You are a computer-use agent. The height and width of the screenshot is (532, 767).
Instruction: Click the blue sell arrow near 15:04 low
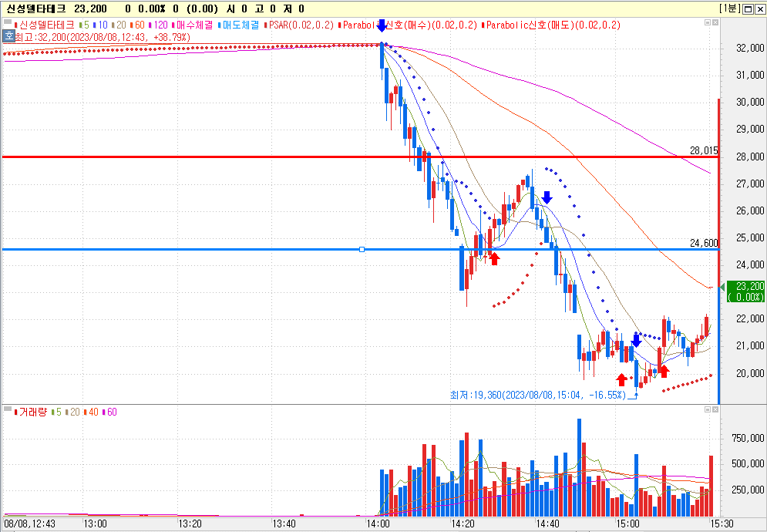point(636,341)
